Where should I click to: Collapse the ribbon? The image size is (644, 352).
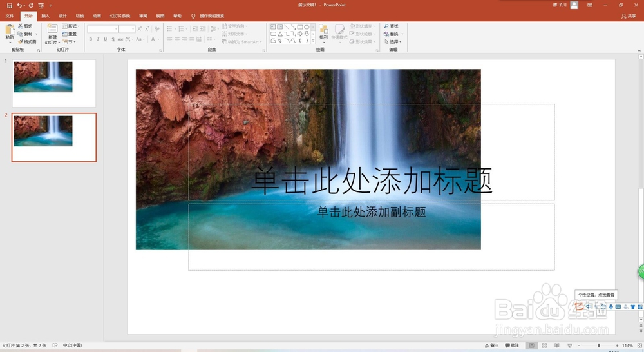pyautogui.click(x=639, y=50)
